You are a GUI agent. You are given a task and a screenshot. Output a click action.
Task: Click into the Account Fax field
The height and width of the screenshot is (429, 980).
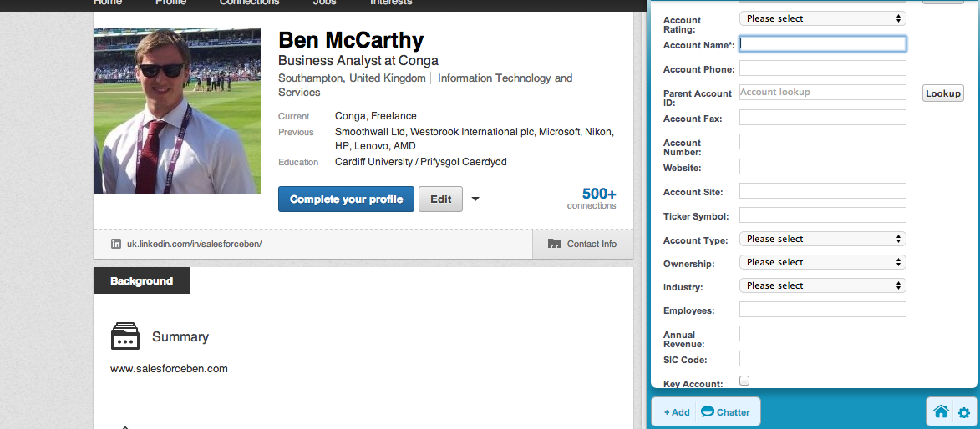(822, 118)
